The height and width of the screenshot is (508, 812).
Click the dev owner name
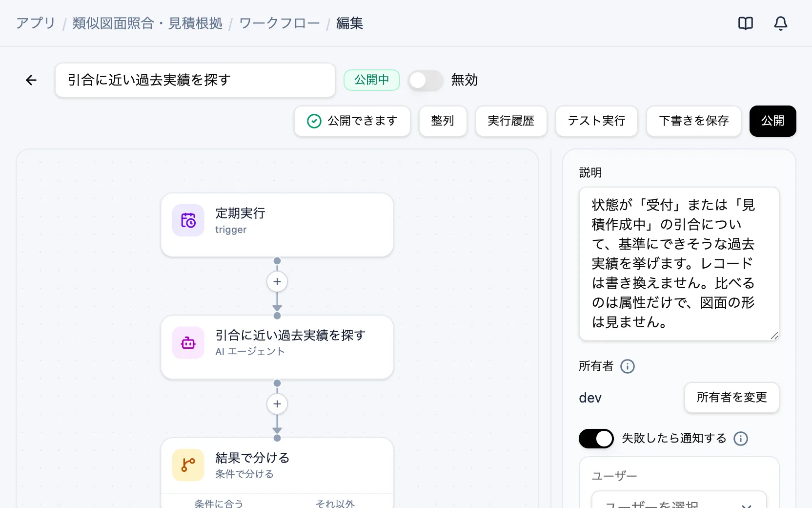click(590, 398)
